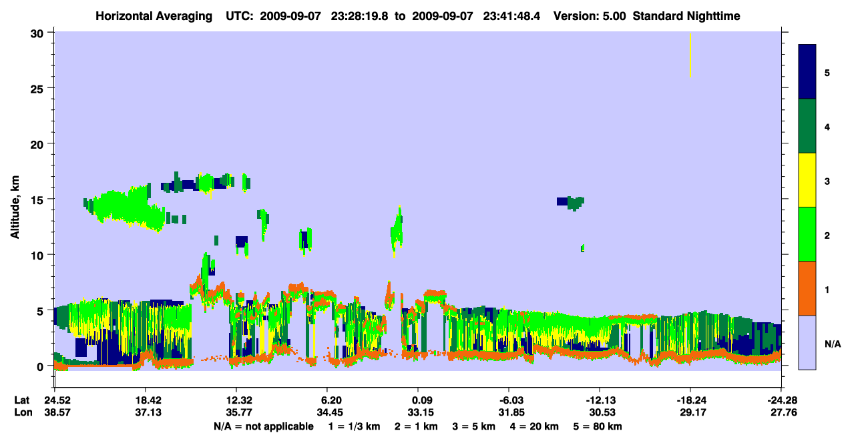This screenshot has width=868, height=445.
Task: Click the start time '23:28:19.8' in title
Action: tap(361, 16)
